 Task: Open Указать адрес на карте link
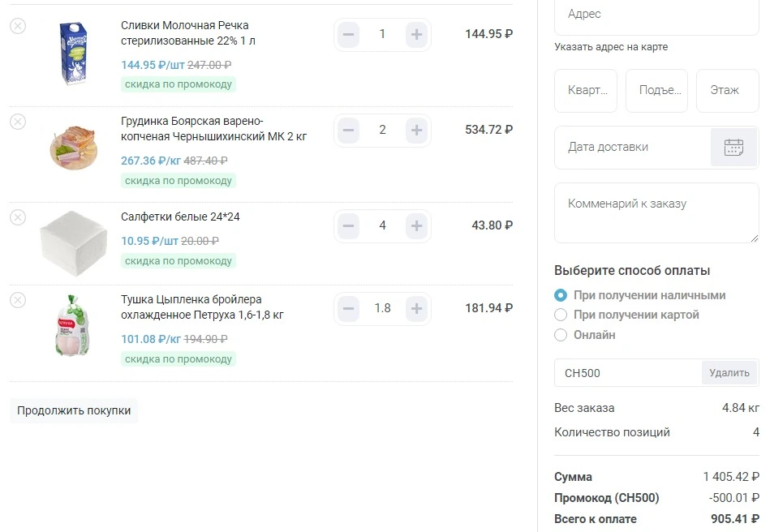[611, 47]
